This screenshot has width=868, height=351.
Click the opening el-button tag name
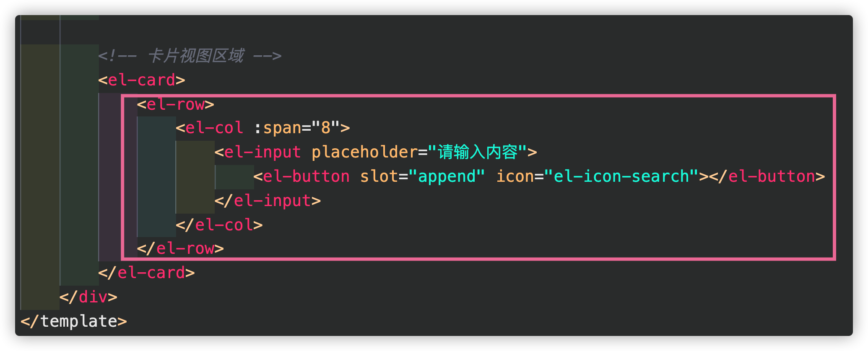[306, 176]
